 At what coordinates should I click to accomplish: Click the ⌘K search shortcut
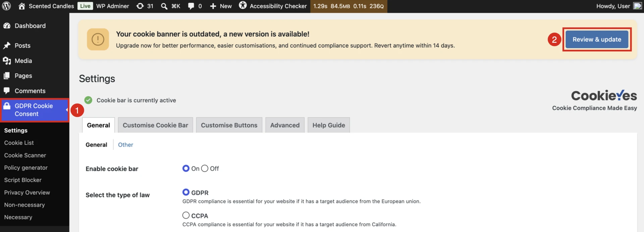click(176, 6)
